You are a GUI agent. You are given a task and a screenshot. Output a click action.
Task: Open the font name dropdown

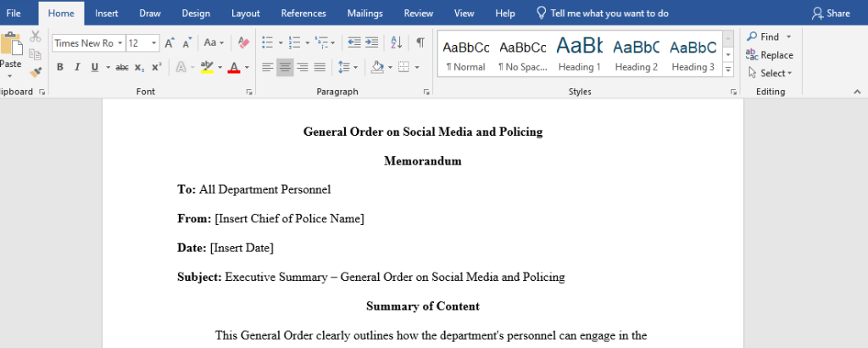pos(120,42)
